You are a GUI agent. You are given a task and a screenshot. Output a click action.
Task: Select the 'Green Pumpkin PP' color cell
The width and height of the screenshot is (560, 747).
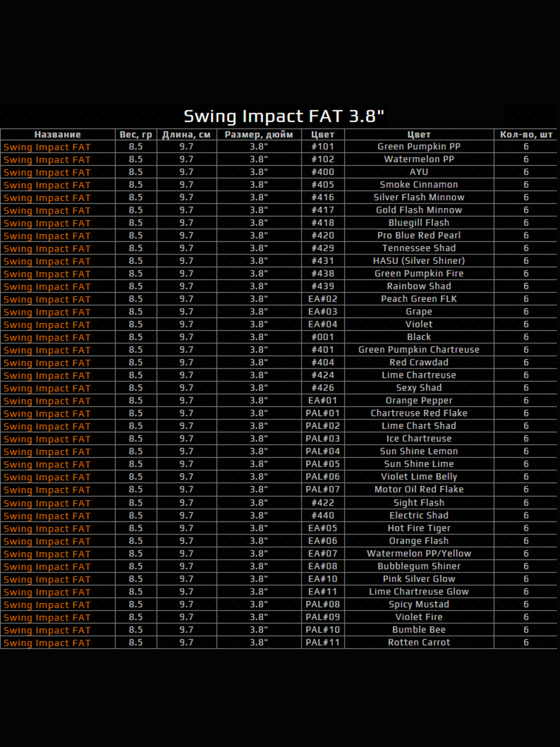(x=419, y=147)
